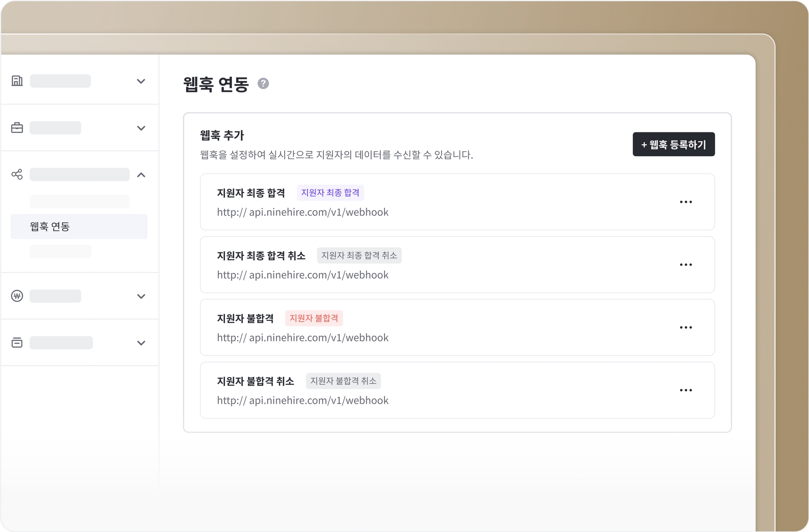Expand the won currency section chevron
Viewport: 809px width, 532px height.
141,296
